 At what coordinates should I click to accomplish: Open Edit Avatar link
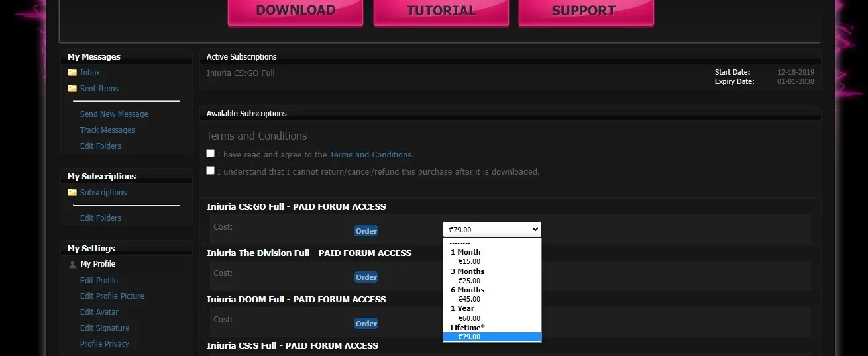pos(99,312)
